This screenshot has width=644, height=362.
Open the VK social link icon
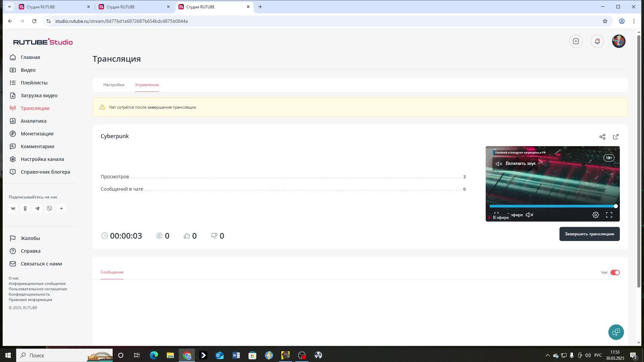[x=13, y=208]
